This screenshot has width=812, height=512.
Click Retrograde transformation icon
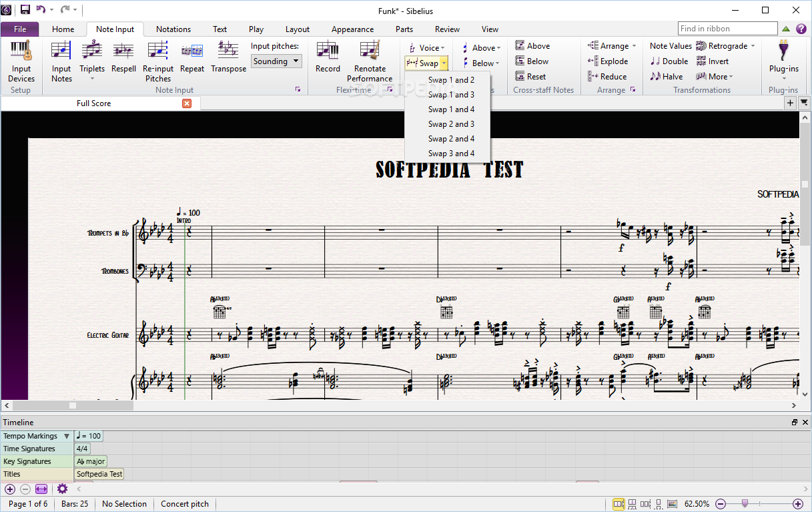point(701,46)
